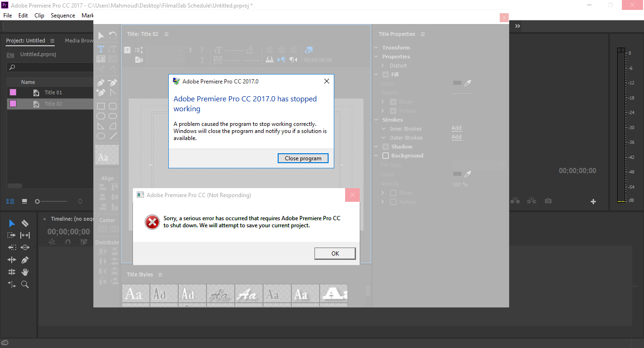This screenshot has height=348, width=644.
Task: Open the Edit menu
Action: click(23, 16)
